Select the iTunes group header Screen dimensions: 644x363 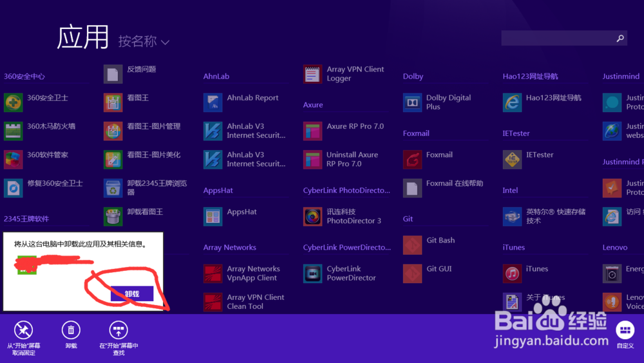pyautogui.click(x=514, y=247)
